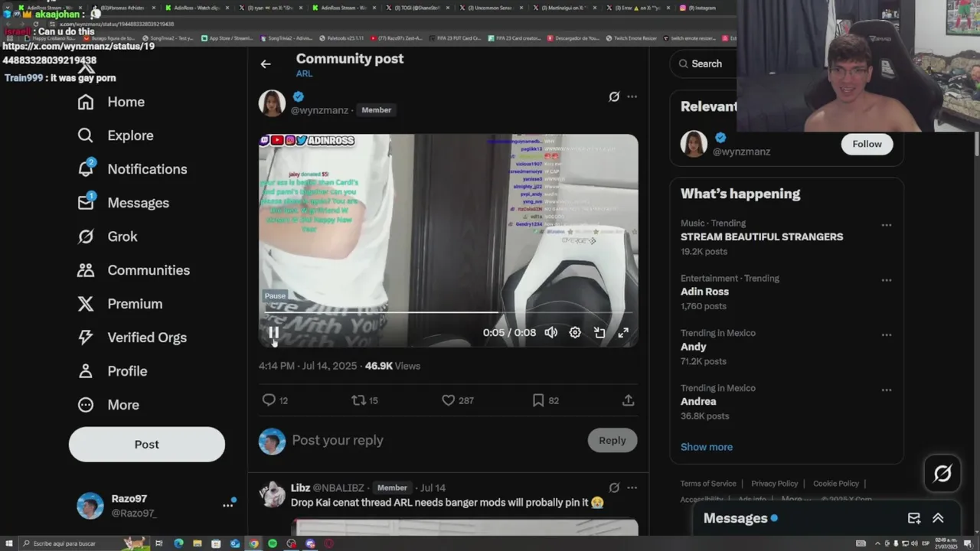Open Task View from the taskbar

159,543
